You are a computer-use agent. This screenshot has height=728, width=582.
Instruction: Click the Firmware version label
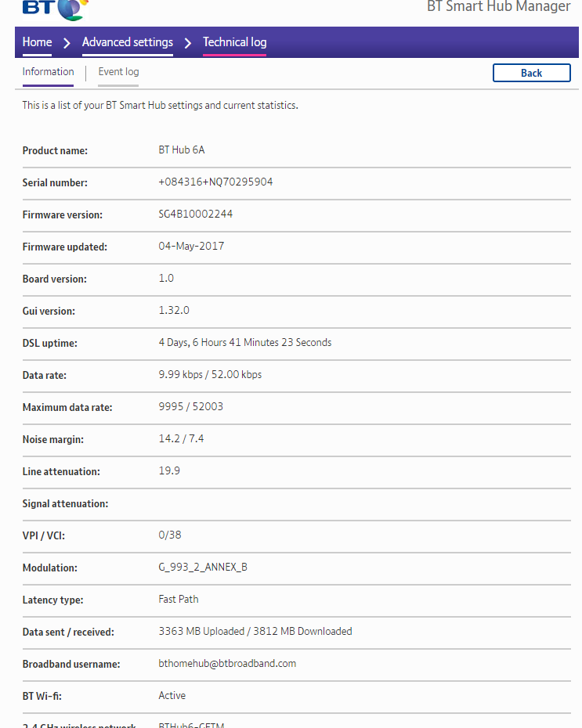[62, 215]
